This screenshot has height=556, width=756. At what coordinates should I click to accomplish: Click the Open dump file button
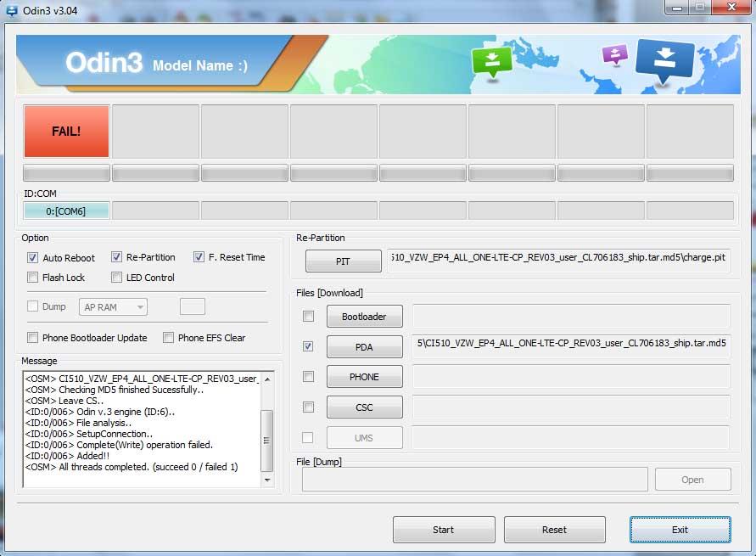[x=693, y=480]
